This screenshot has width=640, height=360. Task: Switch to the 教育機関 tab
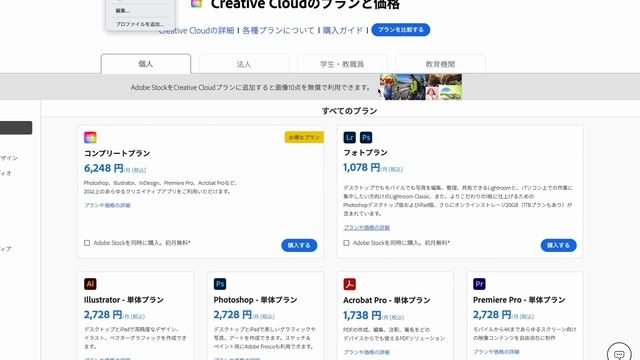pyautogui.click(x=440, y=64)
